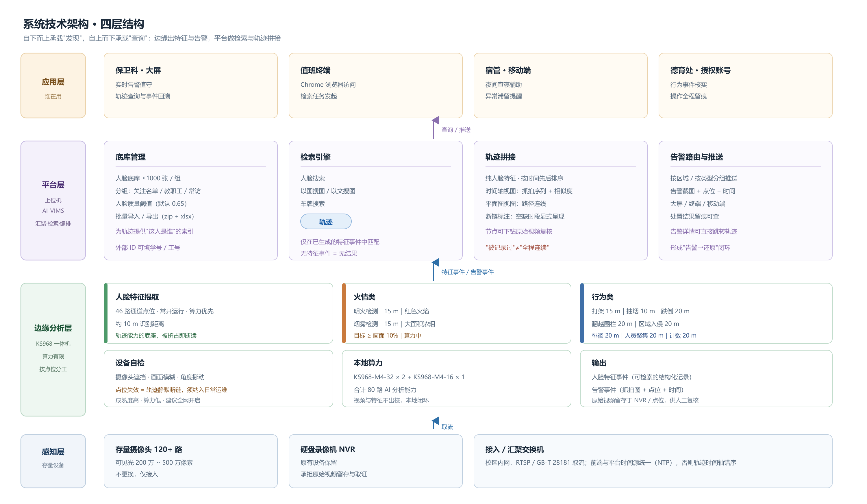Select the 应用层 layer label
867x504 pixels.
click(x=53, y=82)
